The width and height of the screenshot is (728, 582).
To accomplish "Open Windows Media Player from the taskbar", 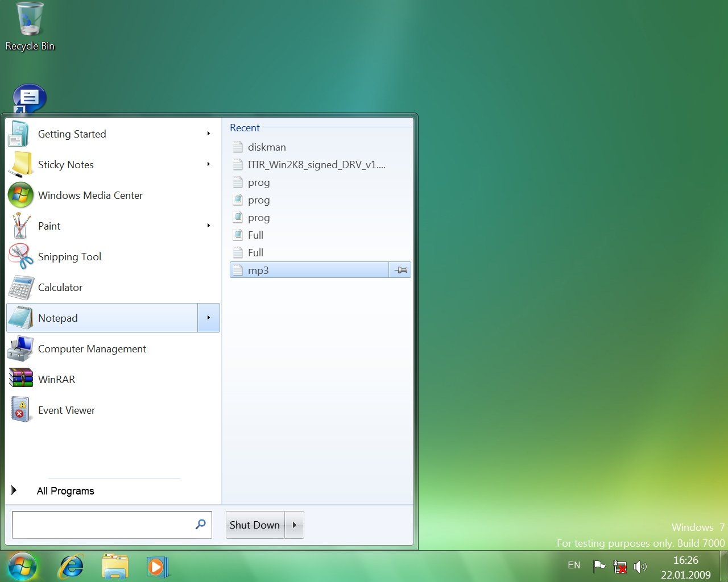I will 157,567.
